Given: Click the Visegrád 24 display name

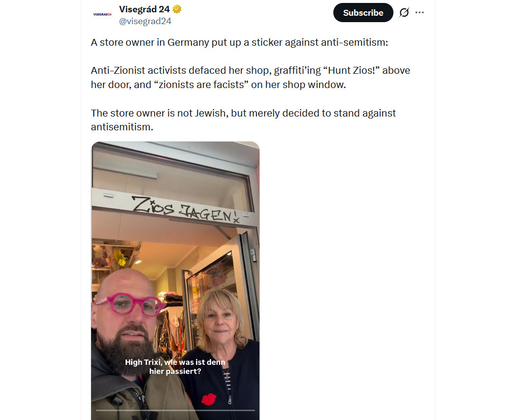Looking at the screenshot, I should click(x=144, y=9).
